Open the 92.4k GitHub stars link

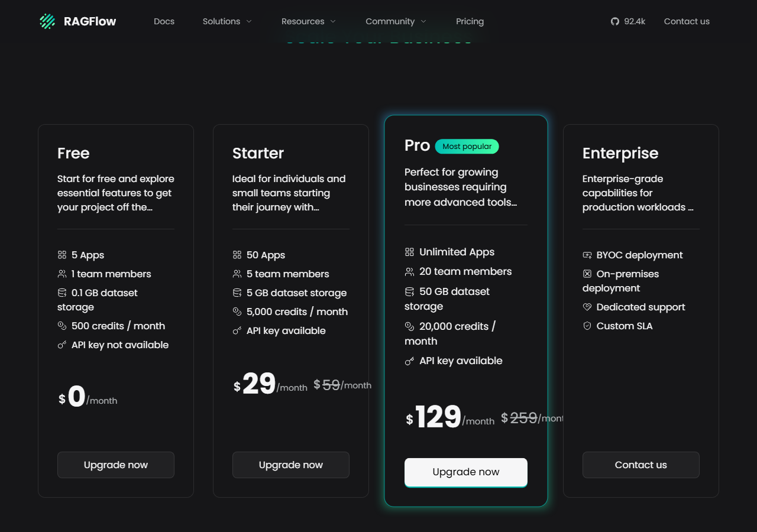click(x=628, y=21)
